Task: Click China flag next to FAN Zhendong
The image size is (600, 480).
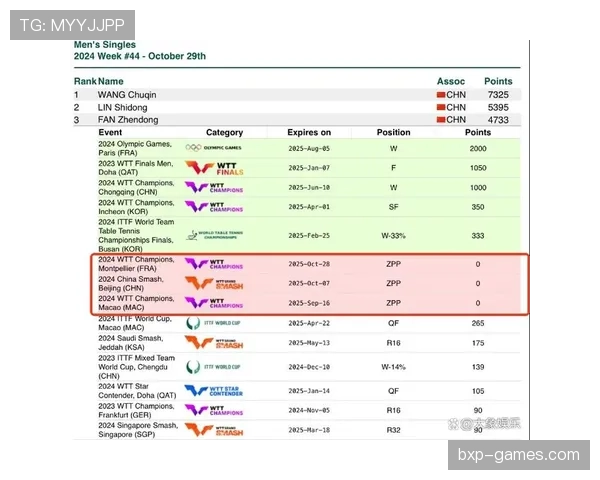Action: [x=440, y=119]
